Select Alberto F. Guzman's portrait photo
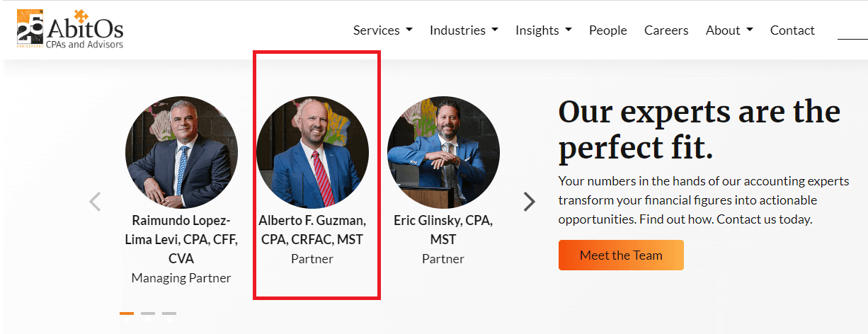Viewport: 868px width, 334px height. [312, 152]
